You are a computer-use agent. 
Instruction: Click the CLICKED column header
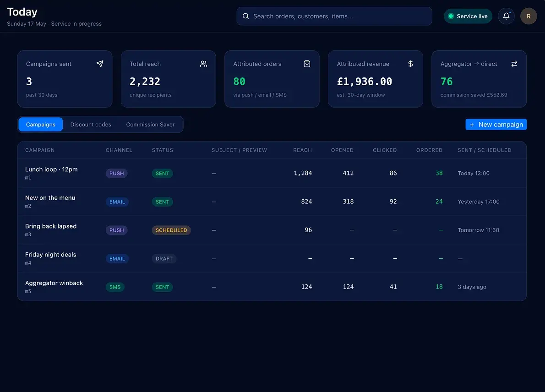pyautogui.click(x=385, y=150)
